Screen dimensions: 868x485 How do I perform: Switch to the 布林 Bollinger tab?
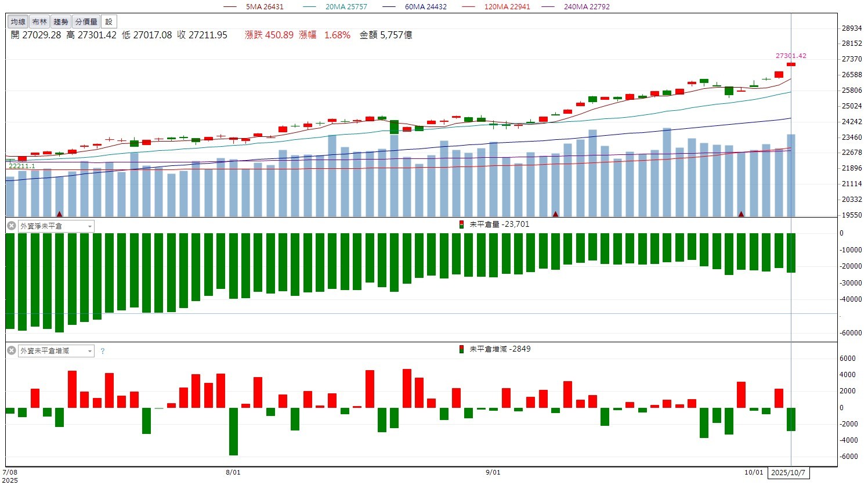pyautogui.click(x=39, y=22)
